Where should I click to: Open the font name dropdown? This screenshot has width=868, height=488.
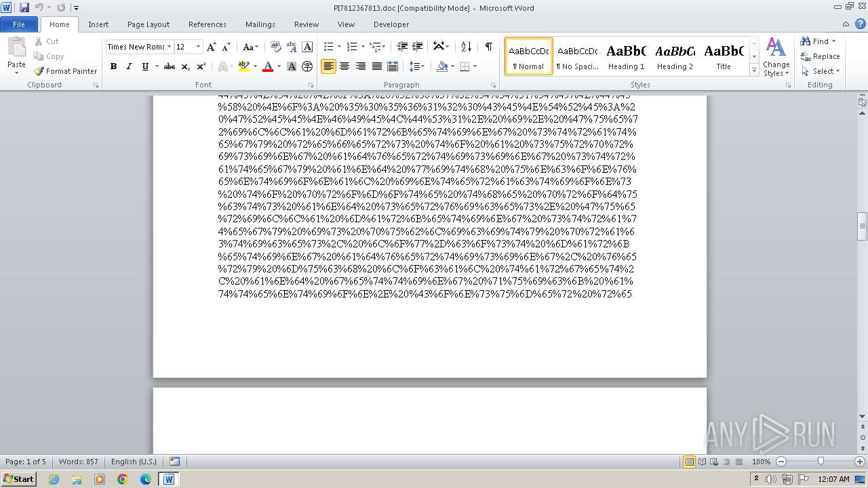point(169,47)
